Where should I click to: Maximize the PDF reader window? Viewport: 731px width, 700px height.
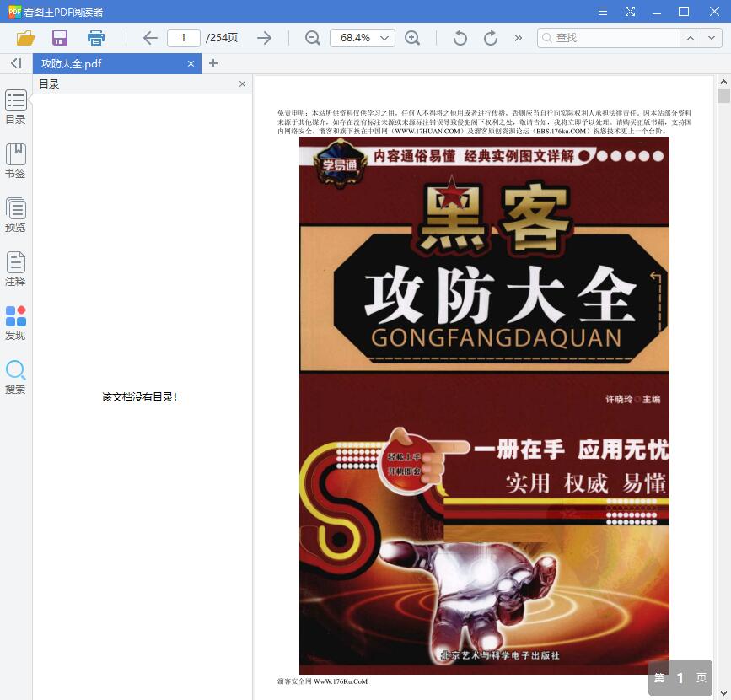pos(684,11)
